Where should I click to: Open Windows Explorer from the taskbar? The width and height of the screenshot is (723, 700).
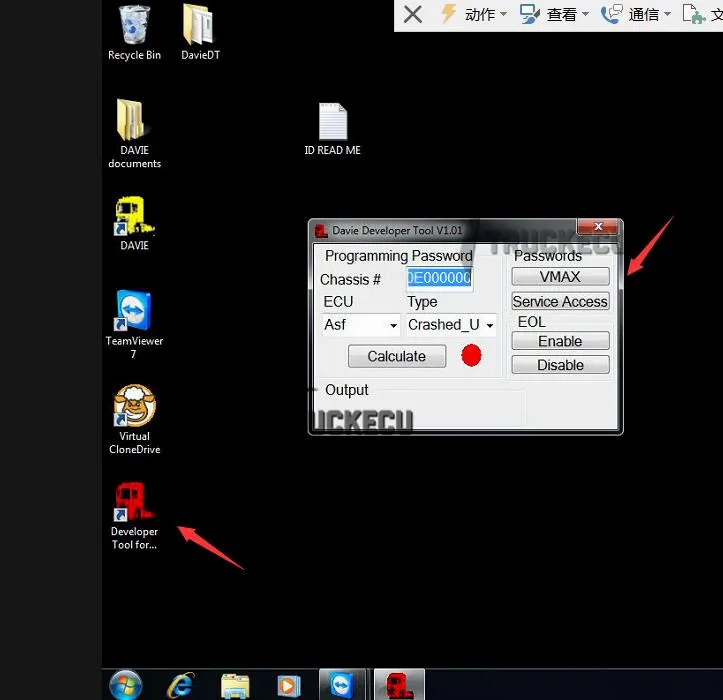(235, 686)
